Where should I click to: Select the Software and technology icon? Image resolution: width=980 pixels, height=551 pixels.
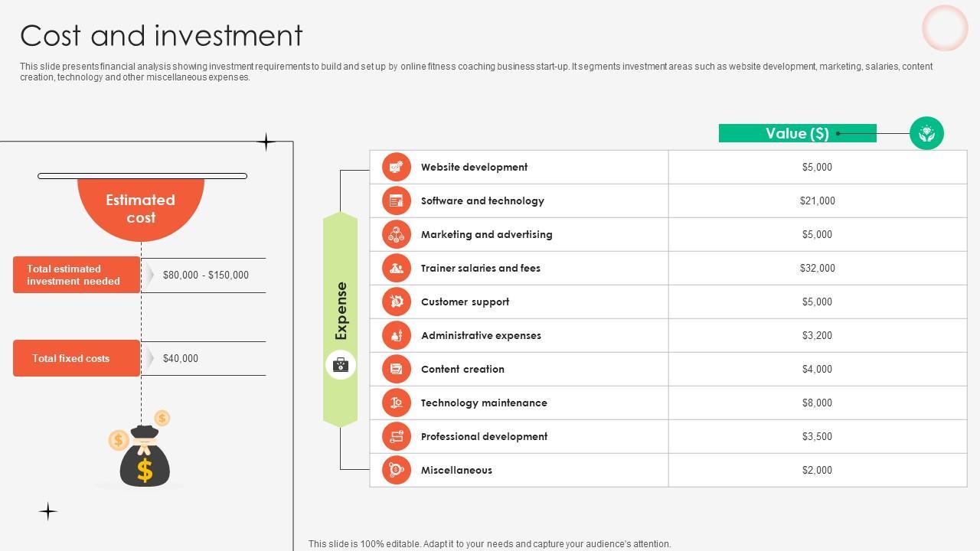(x=396, y=201)
